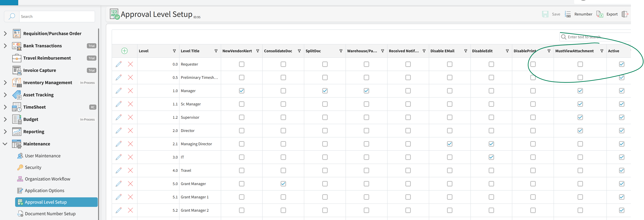Click the Renumber icon in top toolbar

click(568, 14)
